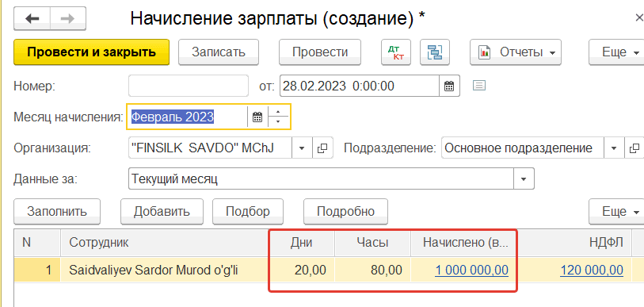The width and height of the screenshot is (644, 307).
Task: Open the Подразделение record via its open icon
Action: pos(634,148)
